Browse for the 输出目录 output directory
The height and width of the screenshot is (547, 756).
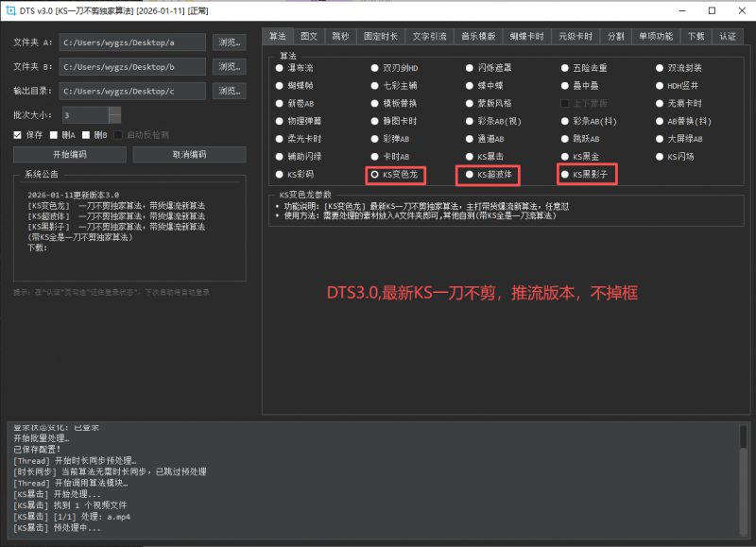click(229, 91)
